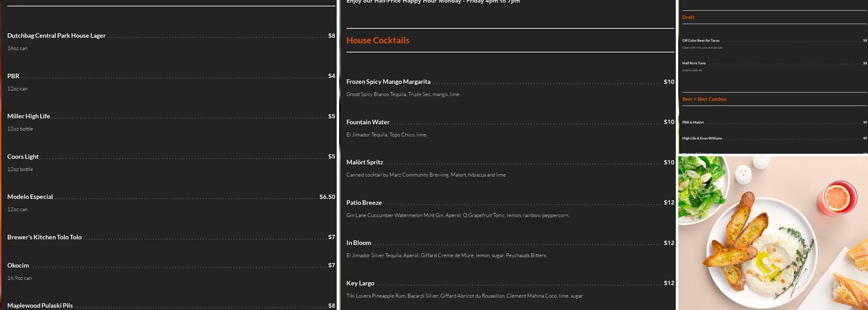
Task: Click the Fountain Water cocktail name
Action: coord(368,122)
